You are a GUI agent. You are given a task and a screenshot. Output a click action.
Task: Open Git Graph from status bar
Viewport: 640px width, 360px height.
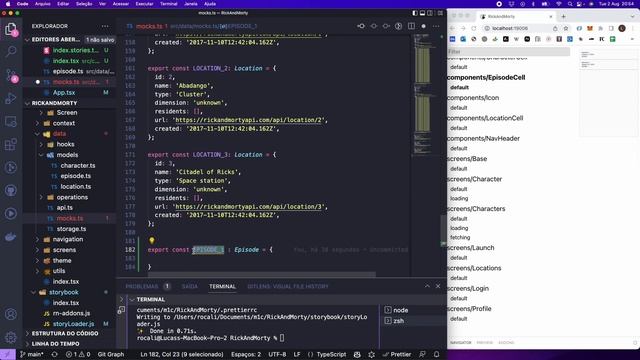pos(111,354)
